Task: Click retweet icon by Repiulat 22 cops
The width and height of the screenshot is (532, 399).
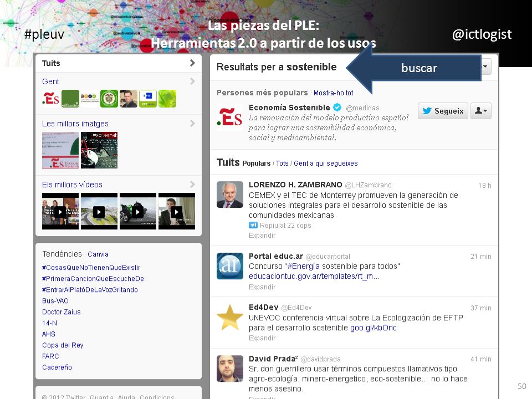Action: tap(253, 226)
